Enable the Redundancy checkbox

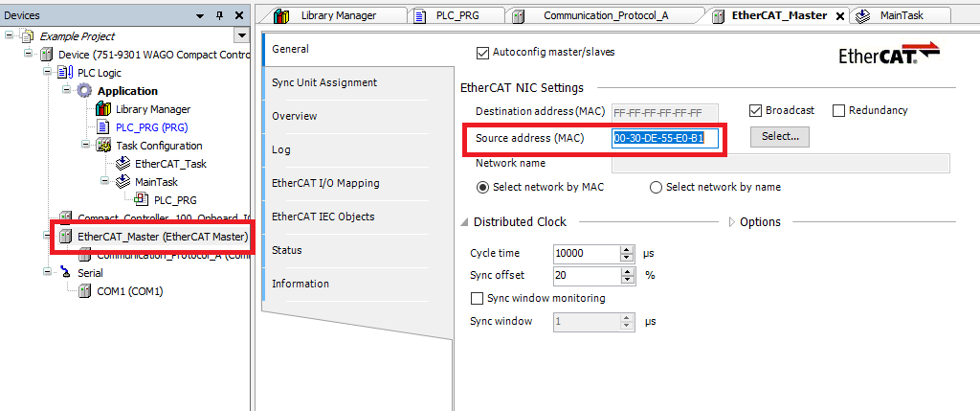(839, 111)
